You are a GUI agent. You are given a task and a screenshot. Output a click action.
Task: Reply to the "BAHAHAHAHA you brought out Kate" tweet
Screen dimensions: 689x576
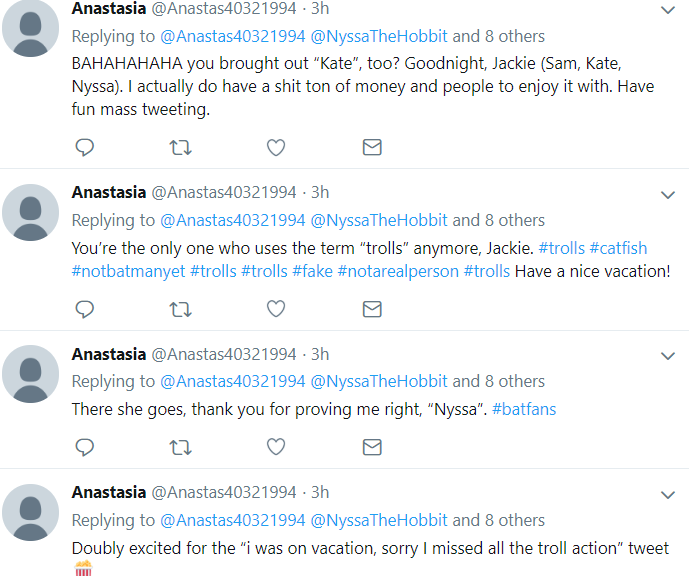click(84, 147)
